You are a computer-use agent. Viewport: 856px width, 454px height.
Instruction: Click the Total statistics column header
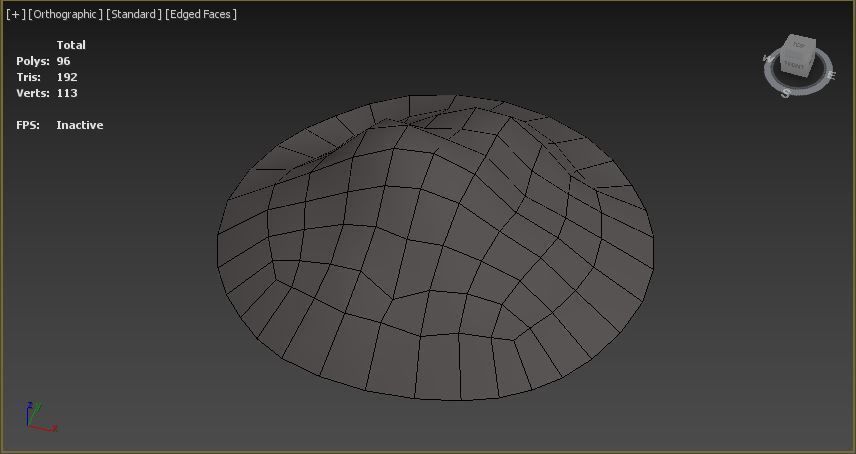(x=71, y=45)
